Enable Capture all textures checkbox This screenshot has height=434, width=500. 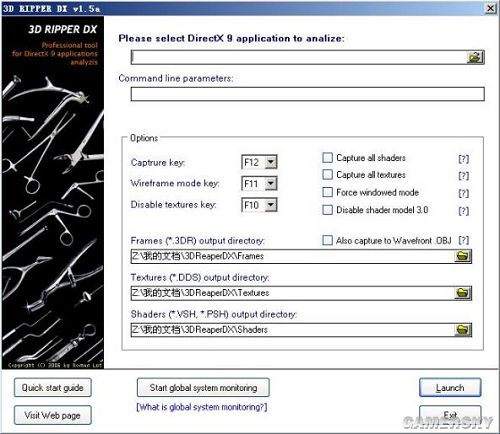[x=328, y=175]
